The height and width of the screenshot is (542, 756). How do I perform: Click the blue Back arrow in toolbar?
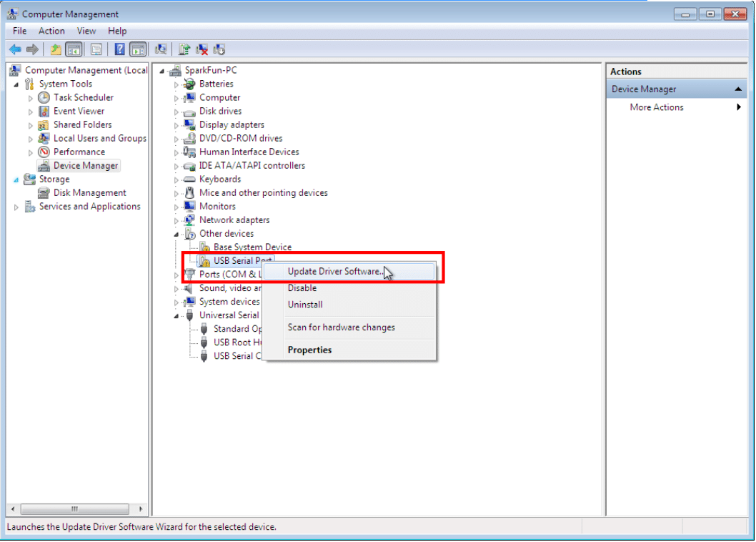15,49
